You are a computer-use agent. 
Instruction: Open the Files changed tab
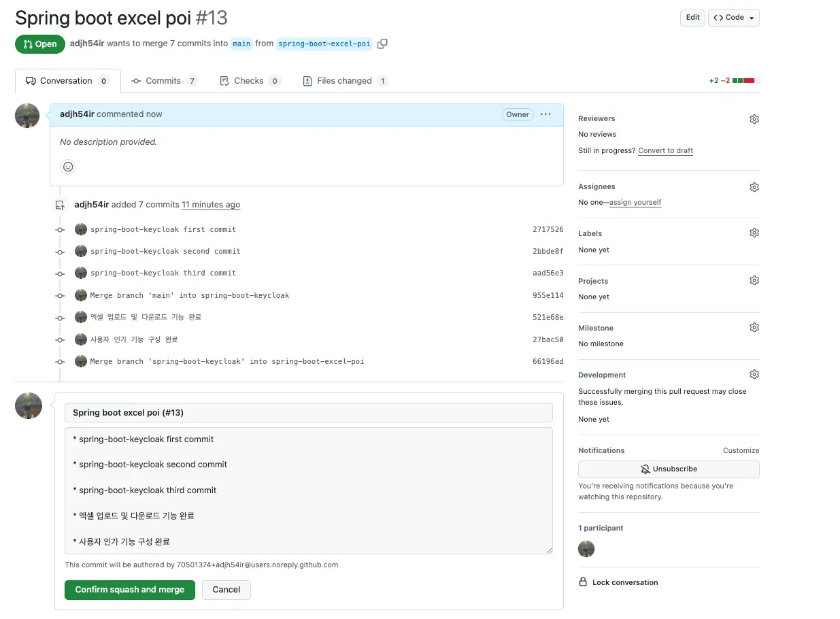(345, 81)
